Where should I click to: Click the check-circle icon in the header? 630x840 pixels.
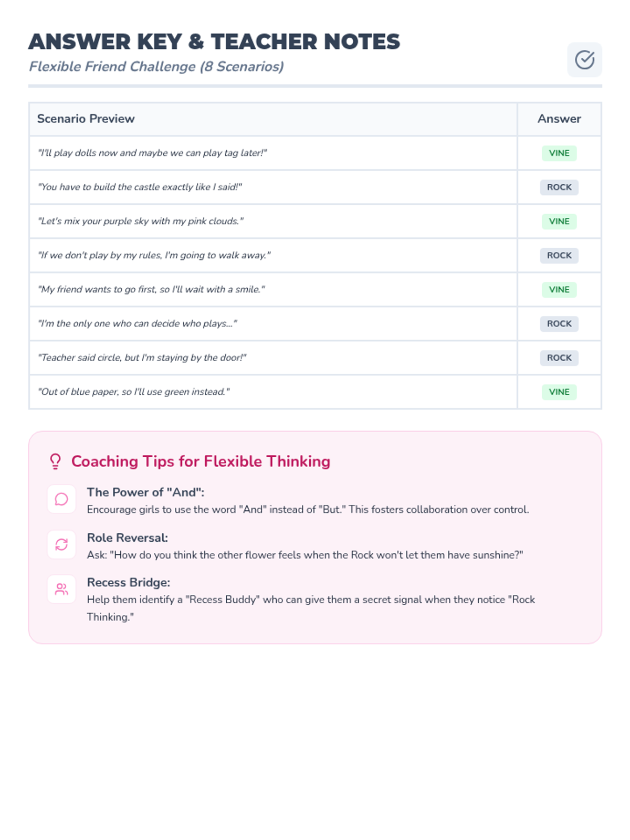[x=584, y=60]
